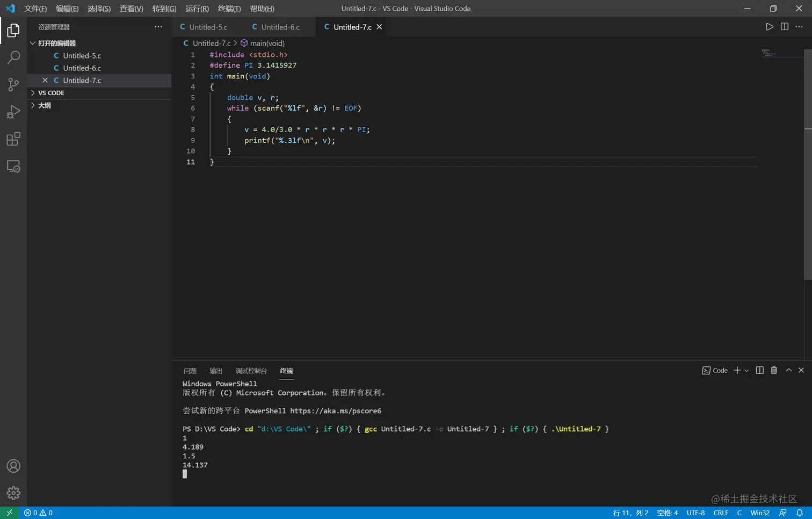The image size is (812, 519).
Task: Close the Untitled-7.c editor tab
Action: (x=379, y=27)
